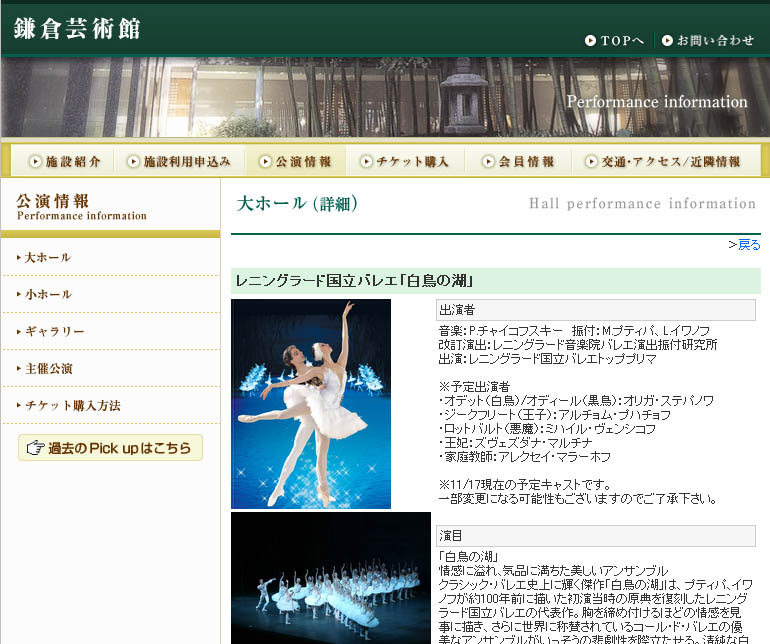Click text 音楽:P.チャイコフスキー line
Viewport: 770px width, 644px height.
coord(574,331)
